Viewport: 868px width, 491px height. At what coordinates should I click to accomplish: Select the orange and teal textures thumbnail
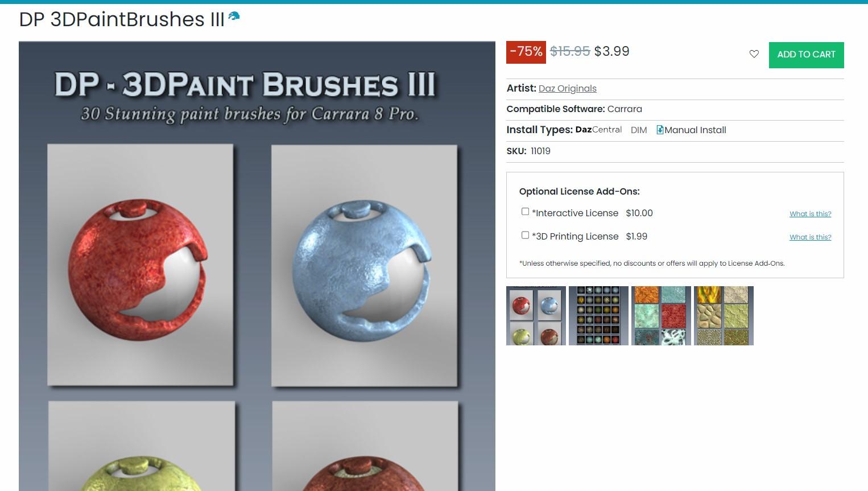pos(661,316)
